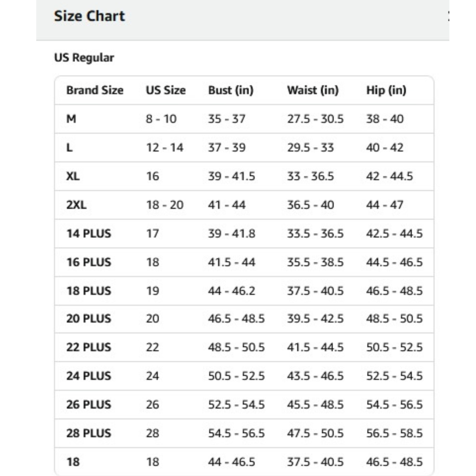Image resolution: width=476 pixels, height=476 pixels.
Task: Select hip value 56.5 - 58.5
Action: coord(394,433)
